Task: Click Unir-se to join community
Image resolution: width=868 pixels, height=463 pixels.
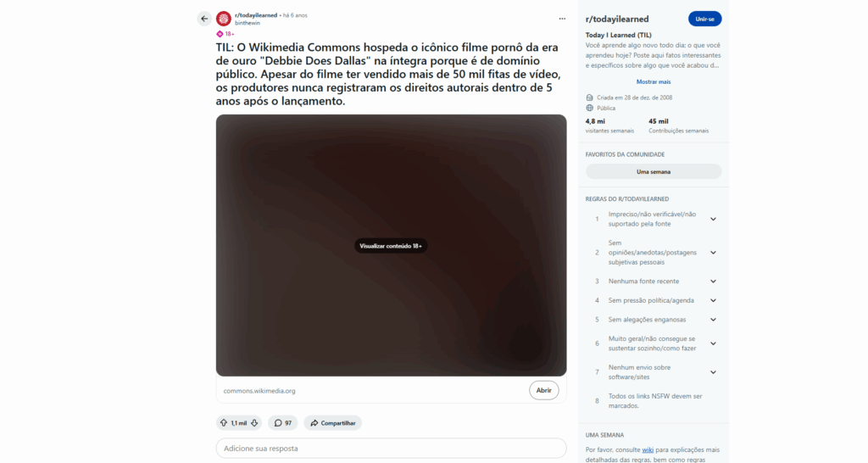Action: pyautogui.click(x=704, y=19)
